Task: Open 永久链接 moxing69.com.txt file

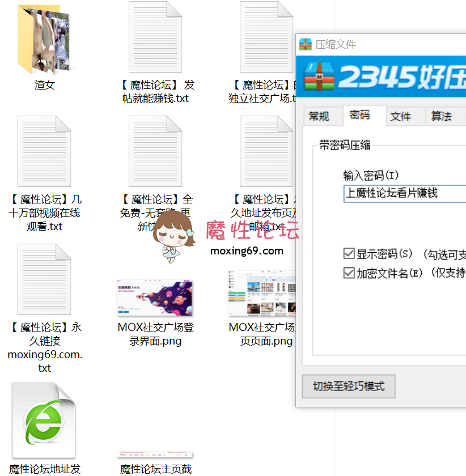Action: [x=44, y=279]
